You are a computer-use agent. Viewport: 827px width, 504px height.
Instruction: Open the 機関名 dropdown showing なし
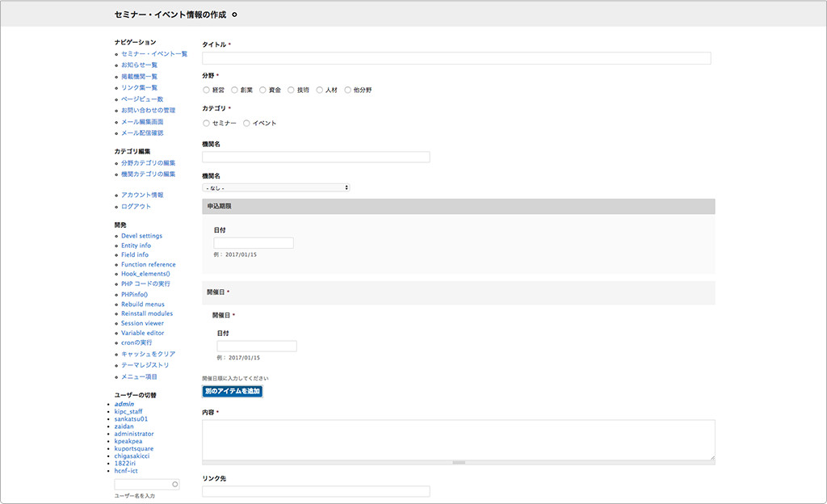(276, 187)
